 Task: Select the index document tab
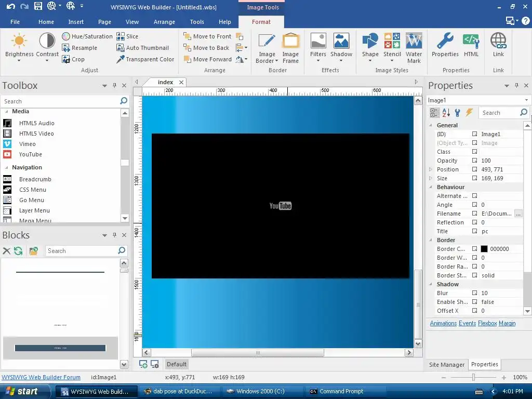point(166,82)
